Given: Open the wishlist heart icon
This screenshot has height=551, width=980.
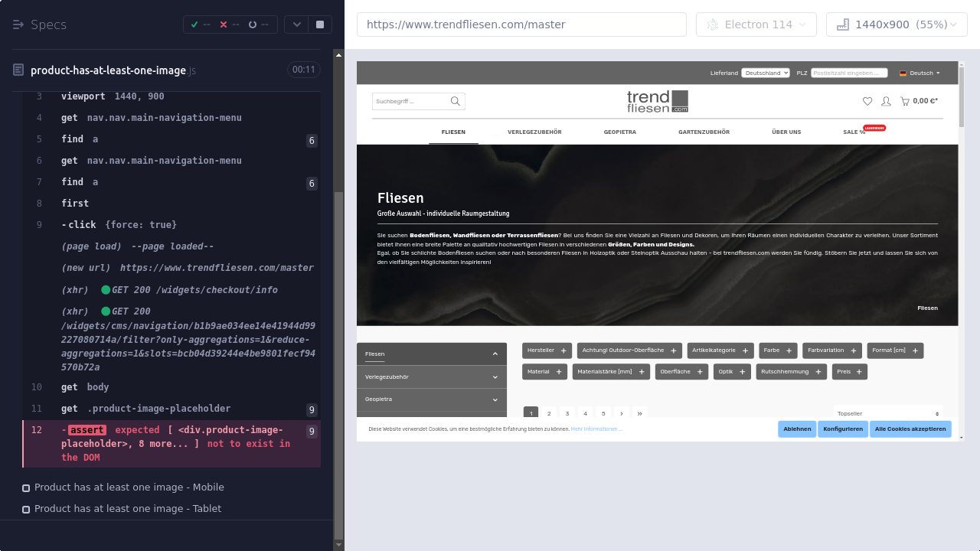Looking at the screenshot, I should (x=867, y=101).
